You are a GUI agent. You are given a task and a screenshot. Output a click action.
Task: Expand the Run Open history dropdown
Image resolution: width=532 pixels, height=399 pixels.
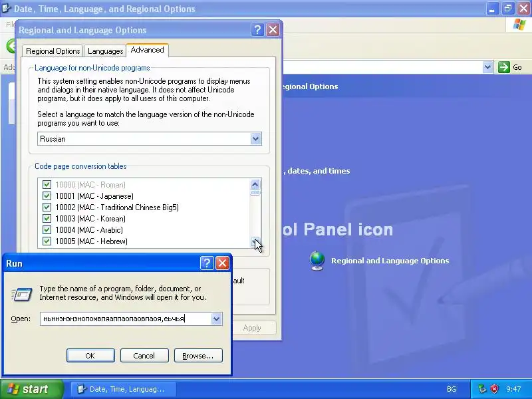(x=217, y=319)
